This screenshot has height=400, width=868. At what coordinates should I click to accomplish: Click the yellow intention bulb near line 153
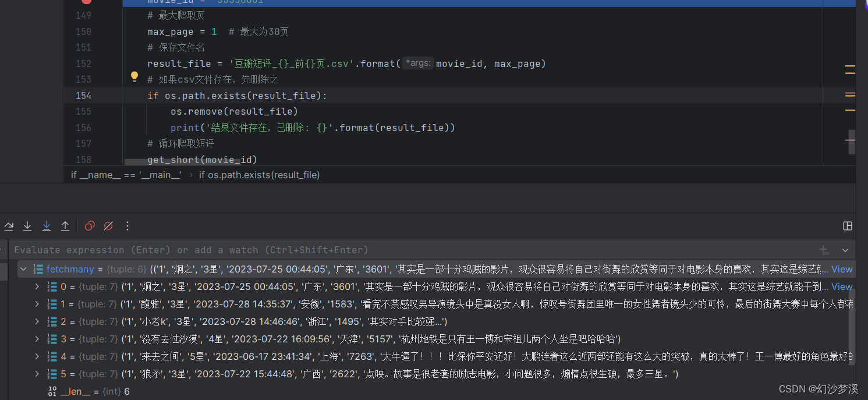click(134, 77)
